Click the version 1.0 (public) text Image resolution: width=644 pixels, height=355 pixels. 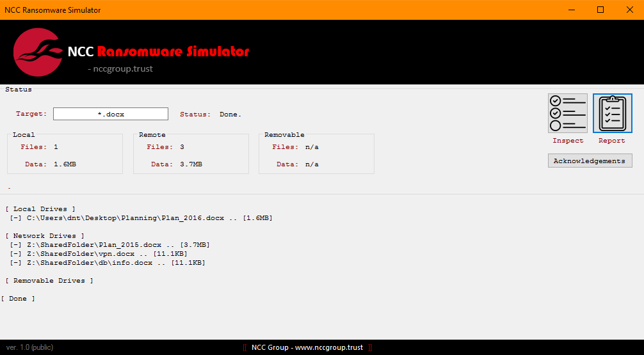pyautogui.click(x=29, y=347)
